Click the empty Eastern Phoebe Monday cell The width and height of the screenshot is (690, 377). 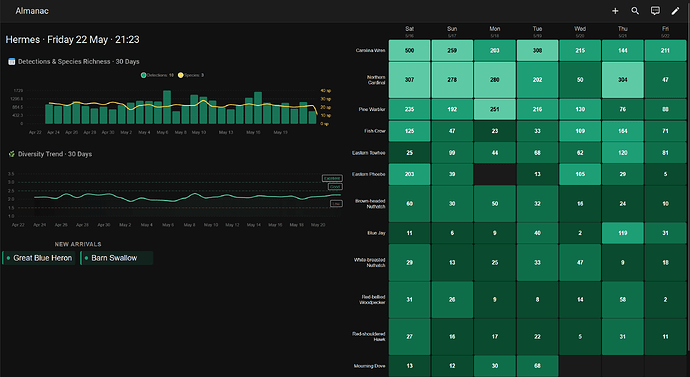495,175
